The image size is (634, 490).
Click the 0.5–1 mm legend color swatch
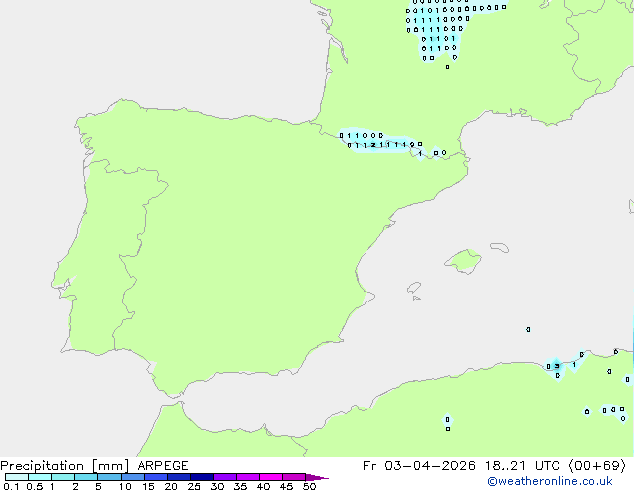click(x=40, y=477)
